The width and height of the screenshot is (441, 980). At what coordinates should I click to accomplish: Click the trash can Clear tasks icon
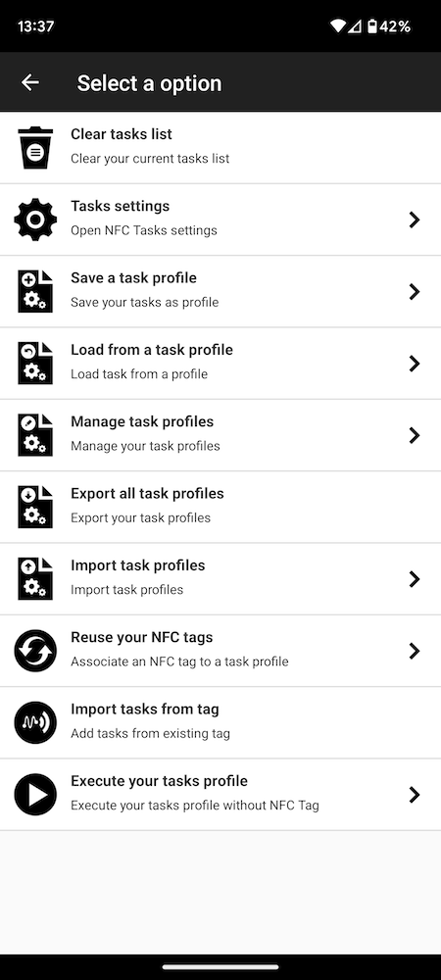point(35,148)
